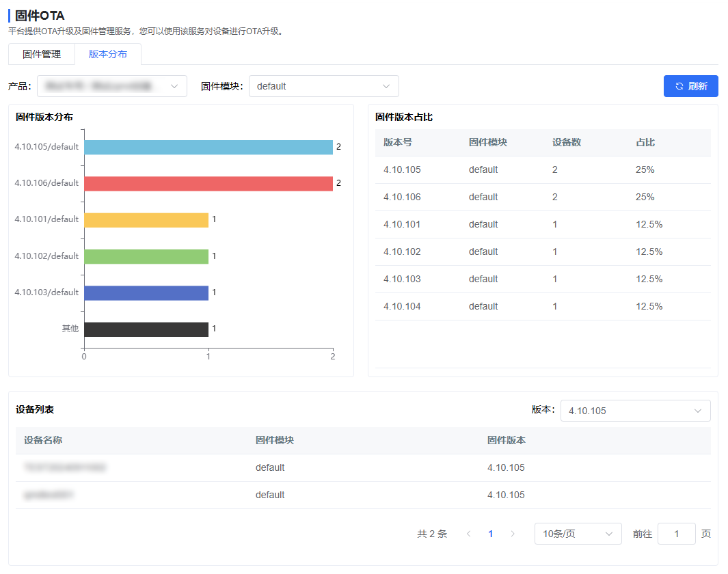Click the previous page arrow icon
This screenshot has height=574, width=728.
tap(468, 534)
